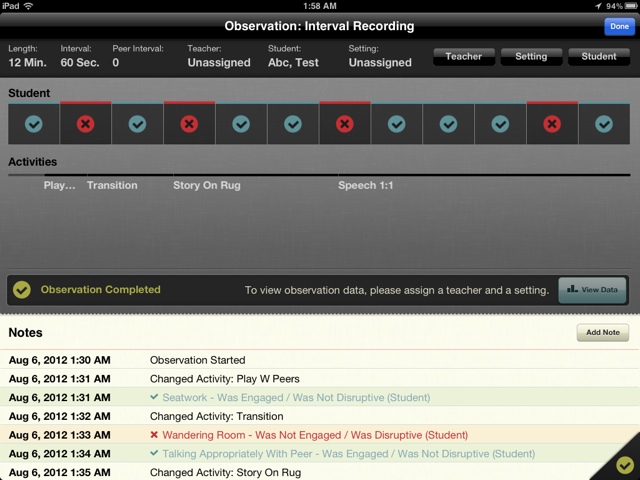Viewport: 640px width, 480px height.
Task: Select the Changed Activity: Transition note
Action: tap(320, 416)
